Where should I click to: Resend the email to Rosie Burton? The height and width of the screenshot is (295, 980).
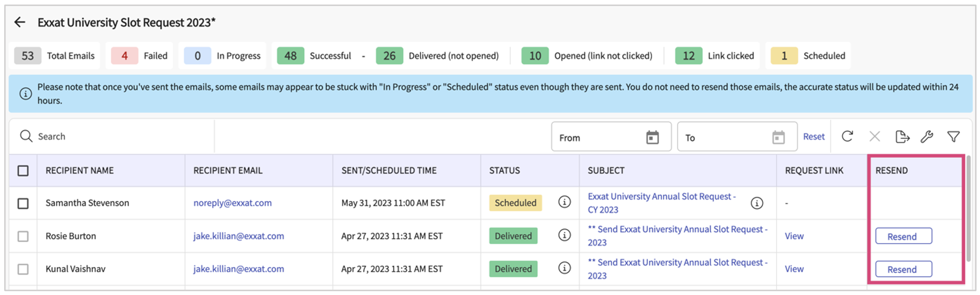[903, 236]
